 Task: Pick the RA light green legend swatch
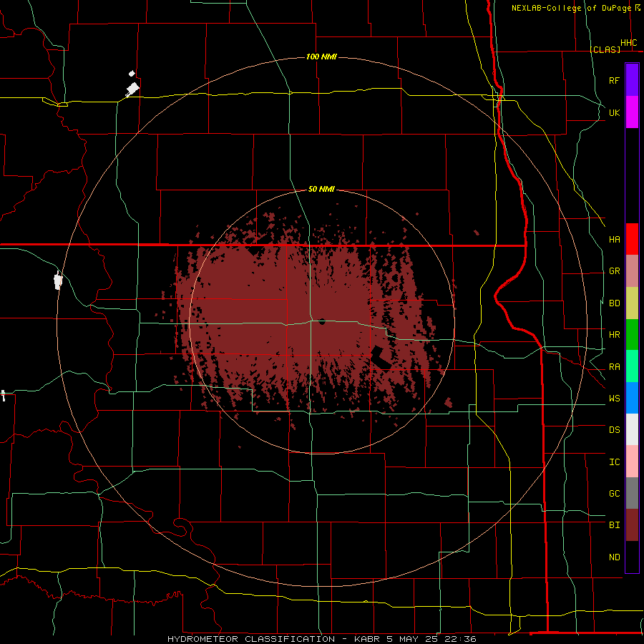click(x=632, y=366)
